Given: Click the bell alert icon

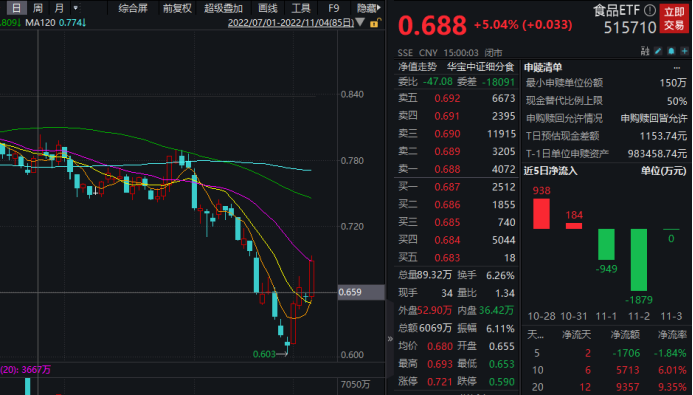Looking at the screenshot, I should [x=671, y=51].
